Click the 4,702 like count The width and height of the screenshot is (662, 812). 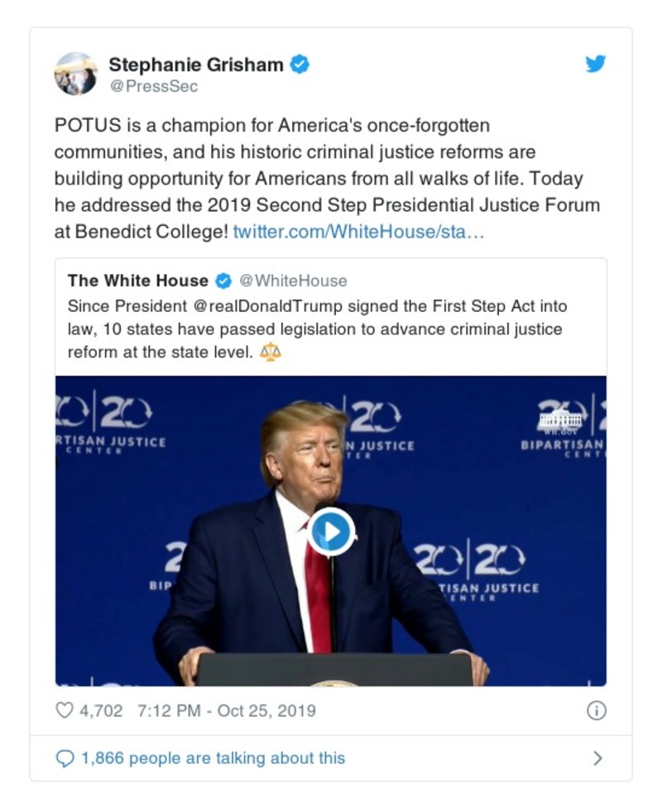coord(102,709)
